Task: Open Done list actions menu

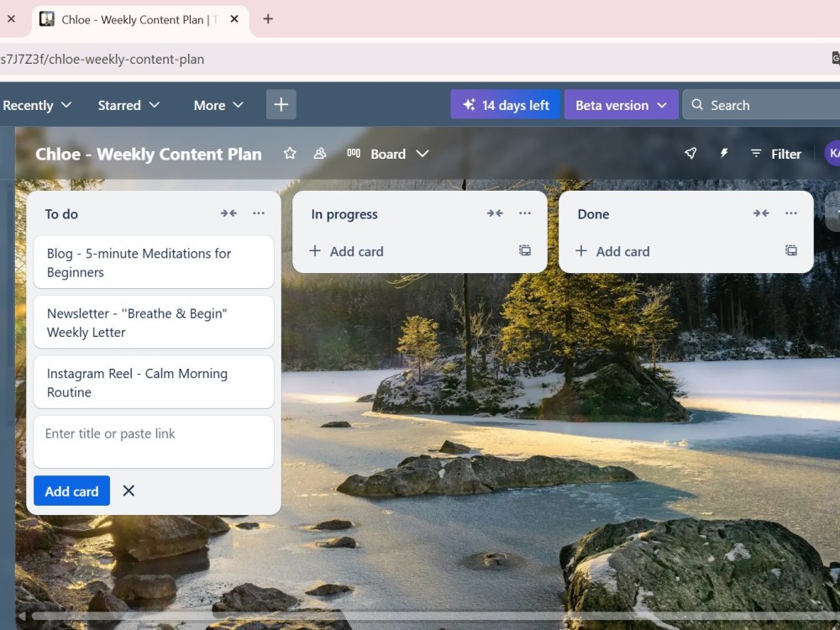Action: point(791,213)
